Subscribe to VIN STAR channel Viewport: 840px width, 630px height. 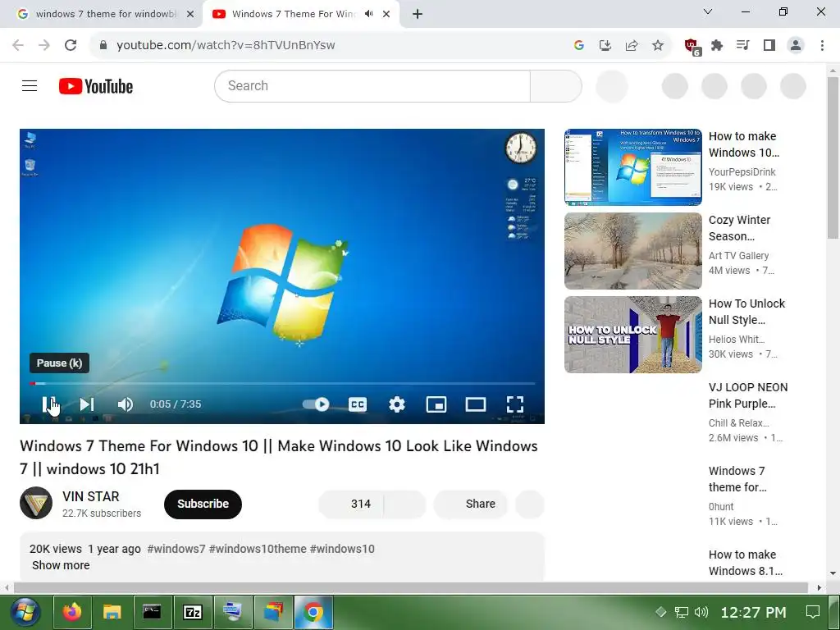[x=203, y=504]
